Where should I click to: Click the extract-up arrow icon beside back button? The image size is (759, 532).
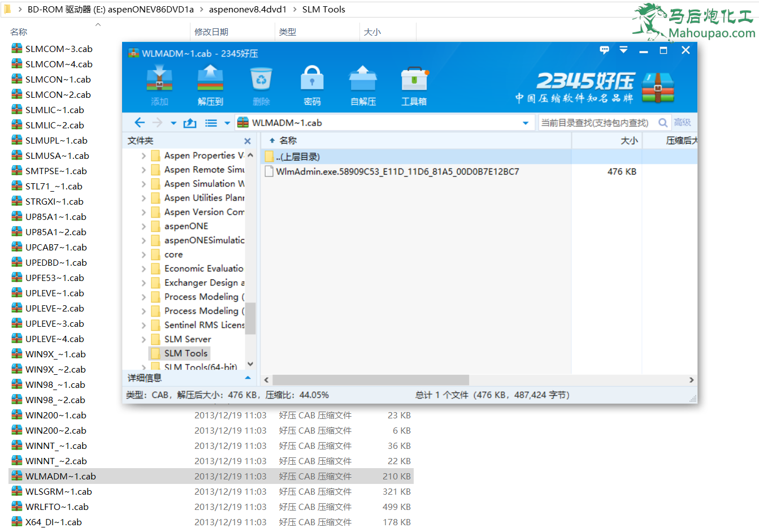[189, 122]
